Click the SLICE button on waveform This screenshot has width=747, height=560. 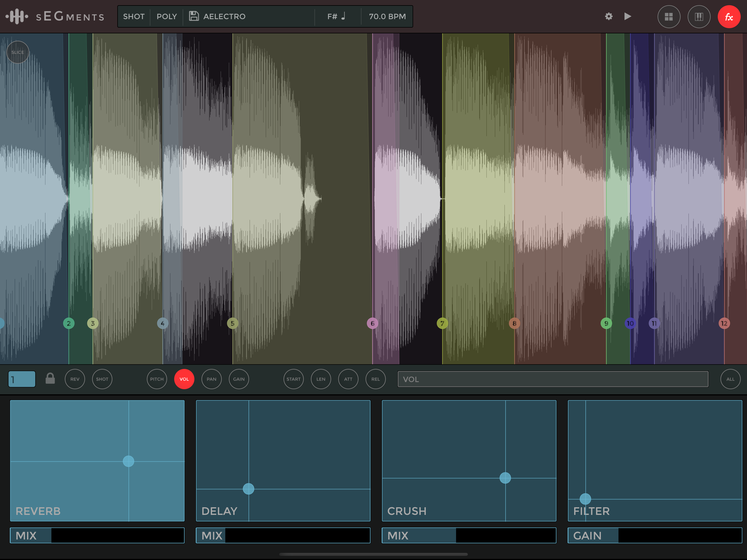[x=17, y=52]
